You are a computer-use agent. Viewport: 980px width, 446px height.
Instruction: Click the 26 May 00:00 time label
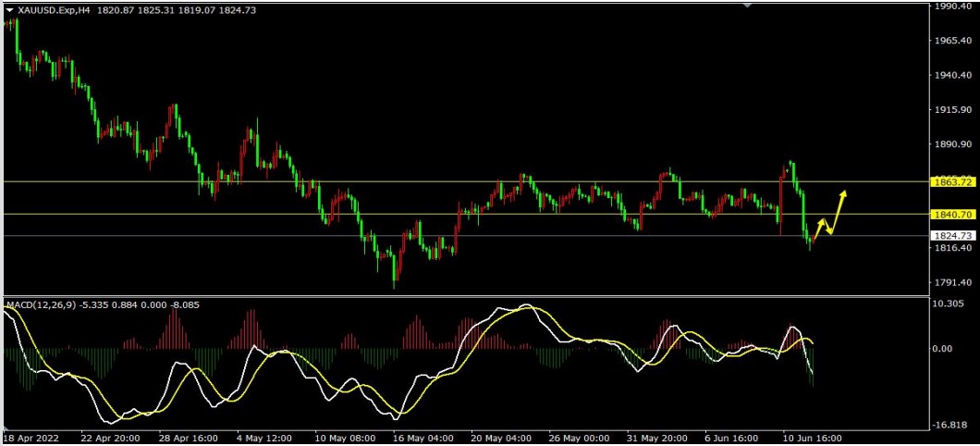[580, 439]
